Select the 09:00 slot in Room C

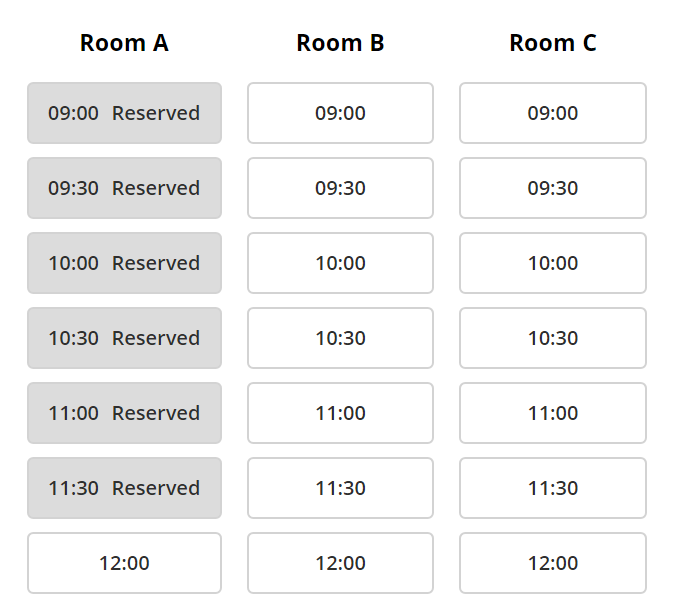click(553, 113)
